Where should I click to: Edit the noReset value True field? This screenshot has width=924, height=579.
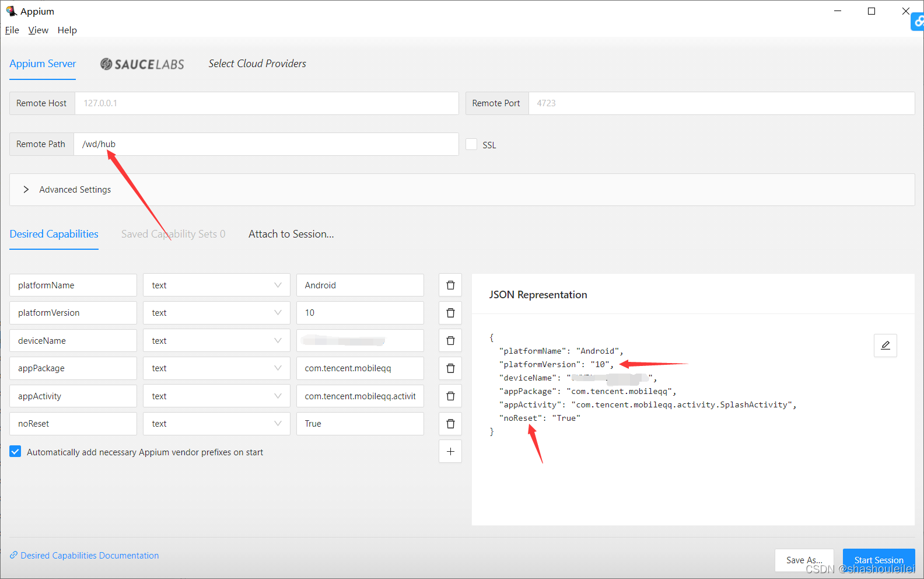tap(360, 424)
